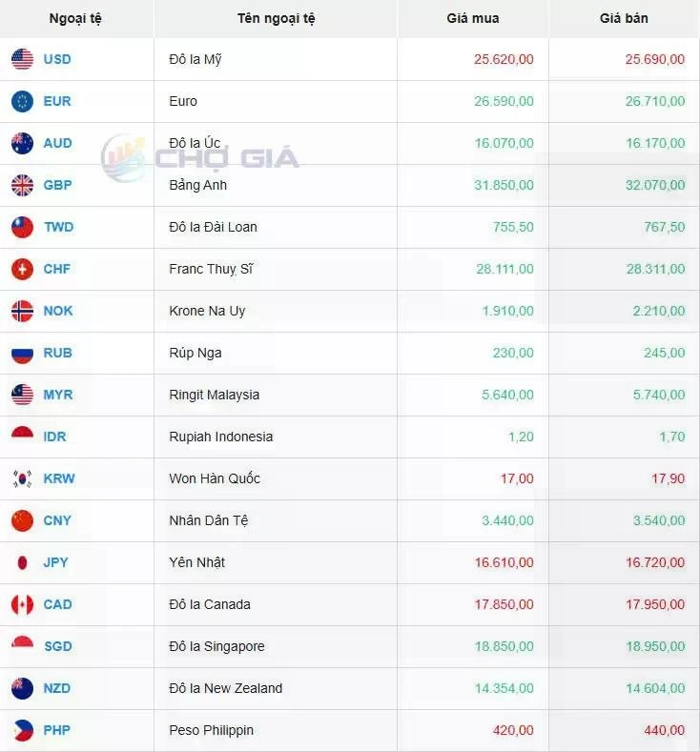Viewport: 700px width, 752px height.
Task: Click the South Korean flag icon
Action: pyautogui.click(x=22, y=478)
